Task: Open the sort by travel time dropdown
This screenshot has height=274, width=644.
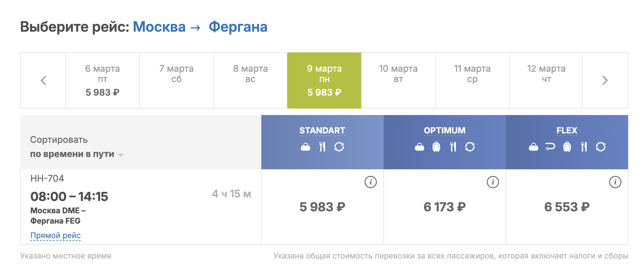Action: (77, 154)
